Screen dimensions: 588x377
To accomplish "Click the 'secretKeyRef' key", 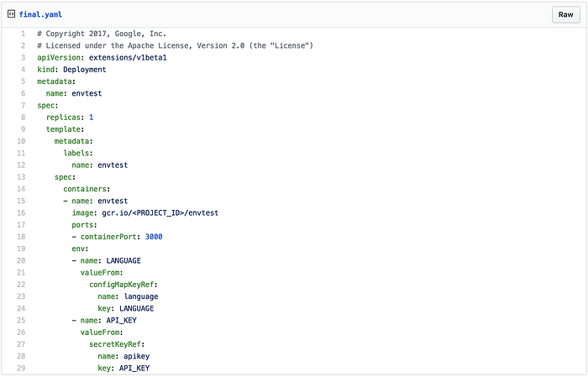I will coord(115,344).
